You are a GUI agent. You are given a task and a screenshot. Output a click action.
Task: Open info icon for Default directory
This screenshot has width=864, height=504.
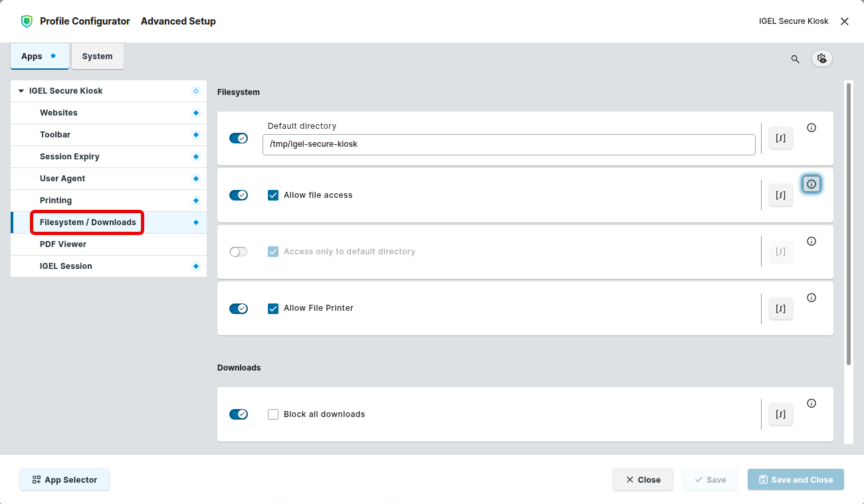[x=811, y=128]
